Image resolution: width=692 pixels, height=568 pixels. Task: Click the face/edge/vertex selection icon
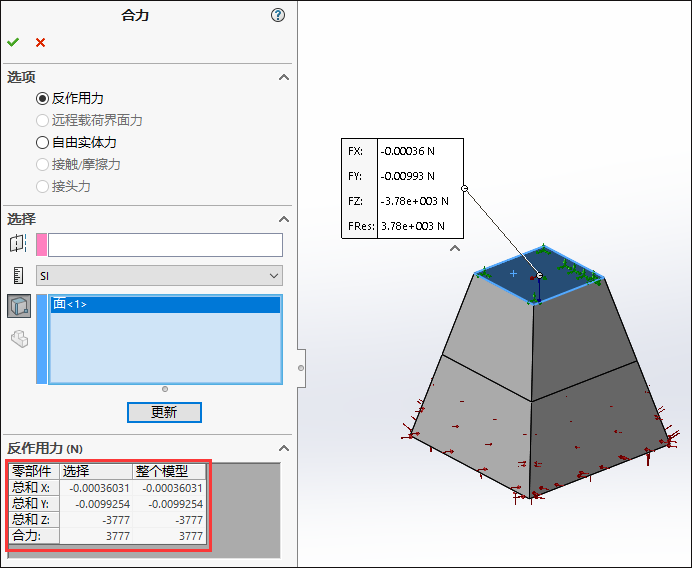click(19, 306)
